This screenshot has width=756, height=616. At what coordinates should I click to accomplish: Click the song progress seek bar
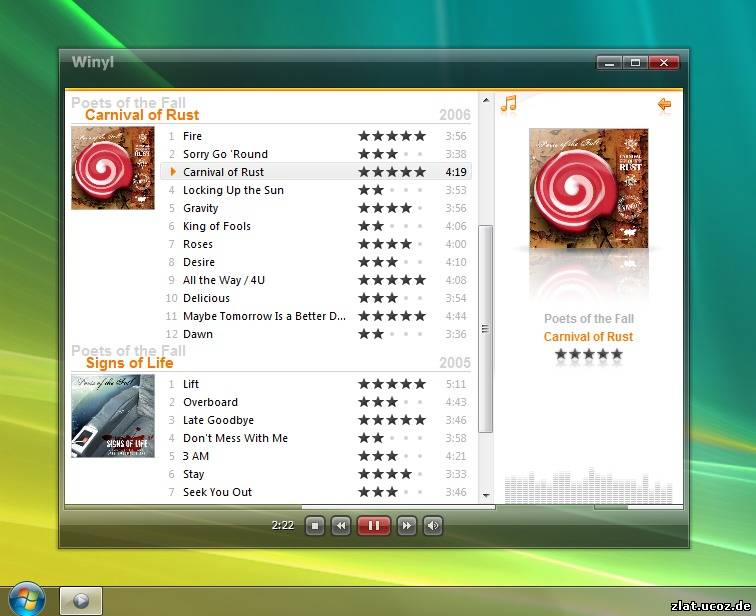(x=280, y=507)
